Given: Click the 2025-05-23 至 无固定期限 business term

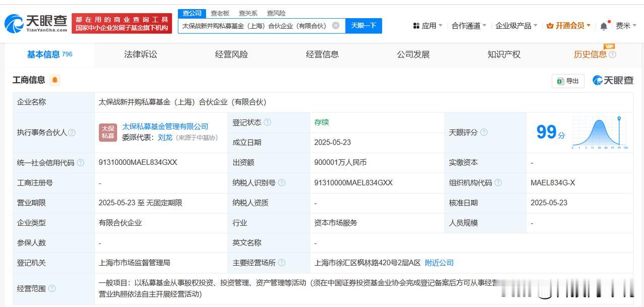Looking at the screenshot, I should pyautogui.click(x=141, y=203).
